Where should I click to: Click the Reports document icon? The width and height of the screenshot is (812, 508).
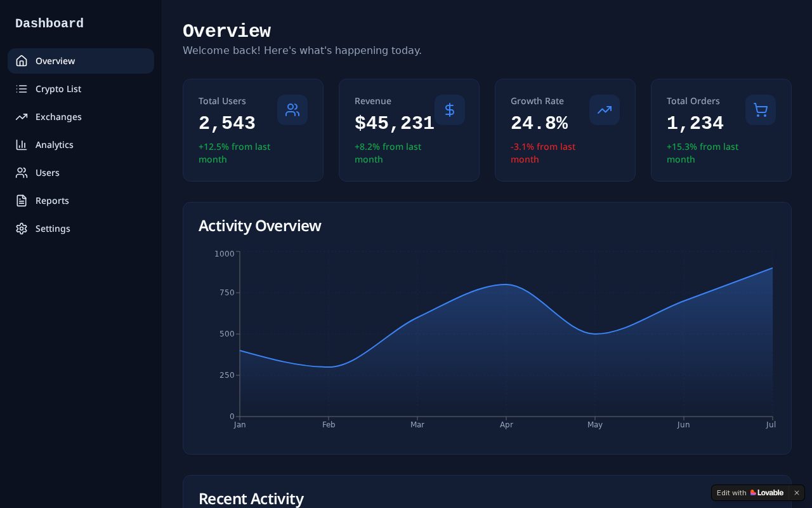pos(22,201)
